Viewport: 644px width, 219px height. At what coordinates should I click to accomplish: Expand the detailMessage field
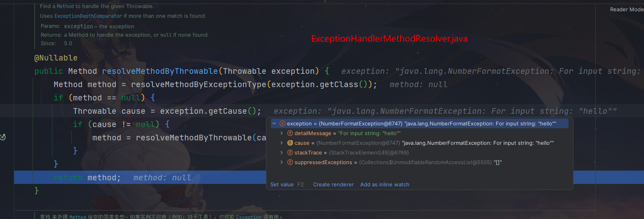coord(282,133)
